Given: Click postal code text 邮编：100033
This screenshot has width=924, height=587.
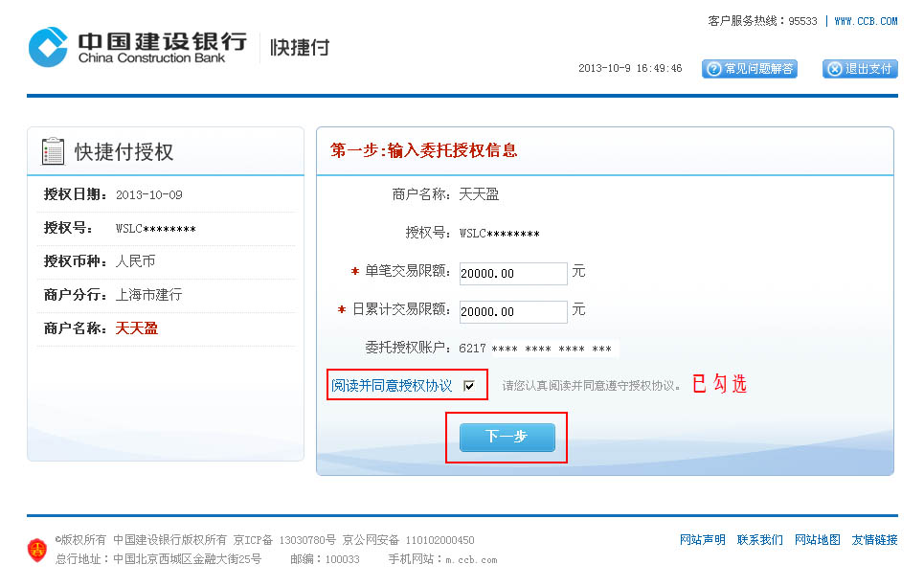Looking at the screenshot, I should coord(325,559).
